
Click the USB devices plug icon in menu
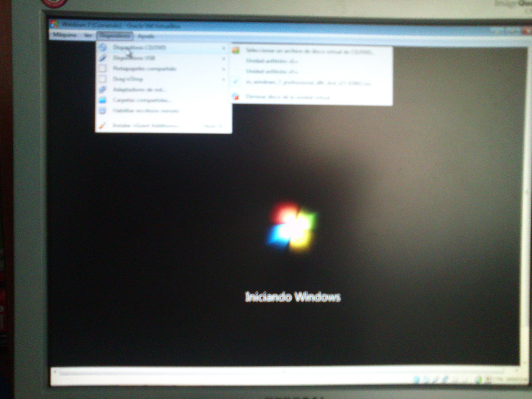pyautogui.click(x=102, y=58)
